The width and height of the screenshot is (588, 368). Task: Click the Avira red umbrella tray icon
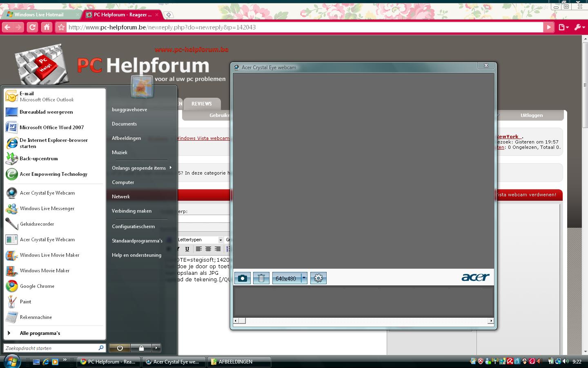(510, 361)
